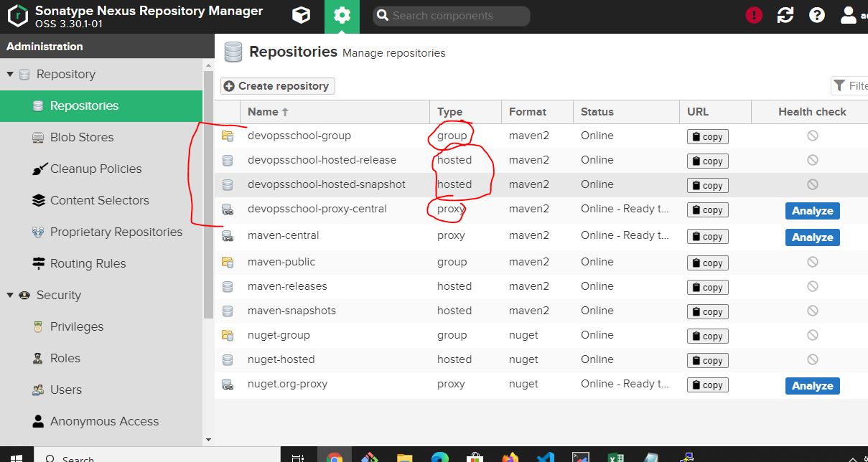The image size is (868, 462).
Task: Open Content Selectors in the sidebar
Action: tap(101, 200)
